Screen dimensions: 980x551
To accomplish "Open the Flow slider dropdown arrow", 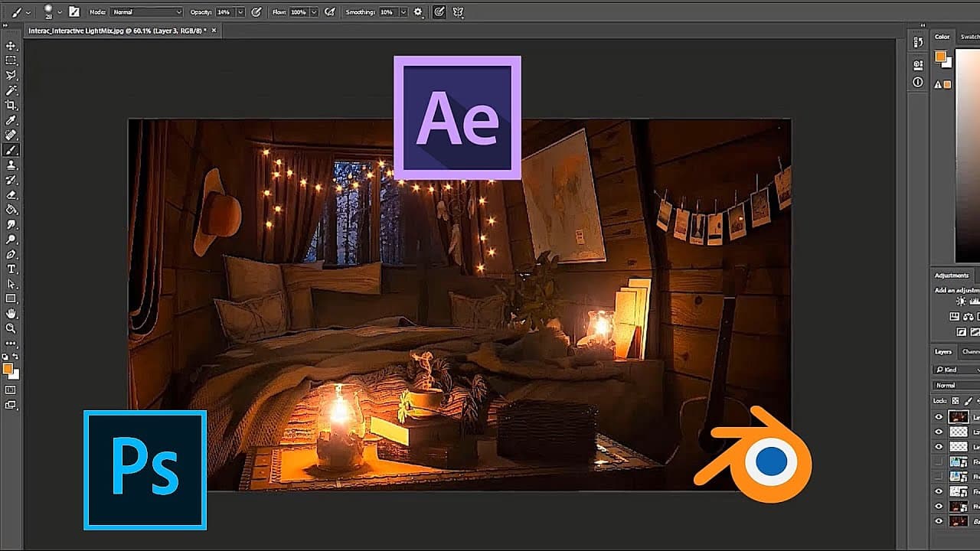I will click(314, 12).
